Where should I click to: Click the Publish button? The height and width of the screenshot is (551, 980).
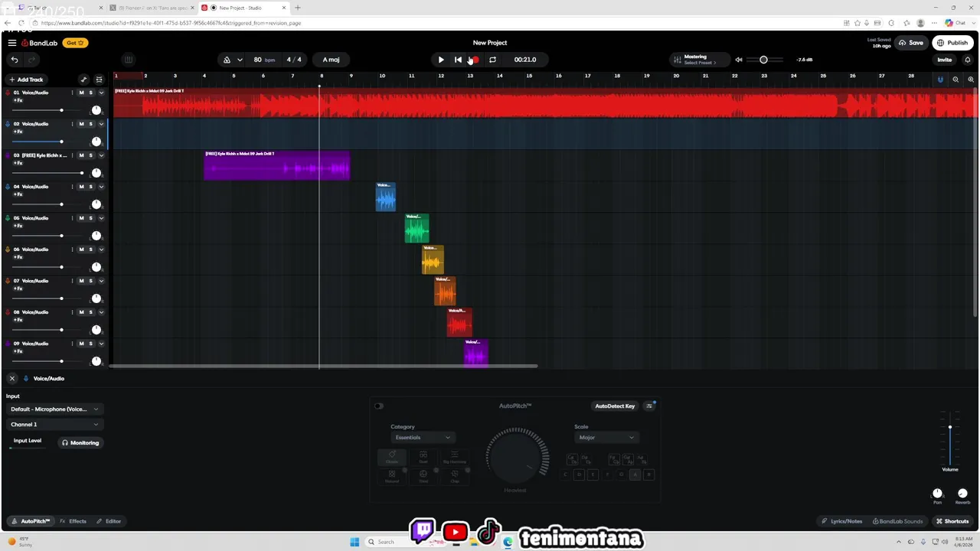952,43
